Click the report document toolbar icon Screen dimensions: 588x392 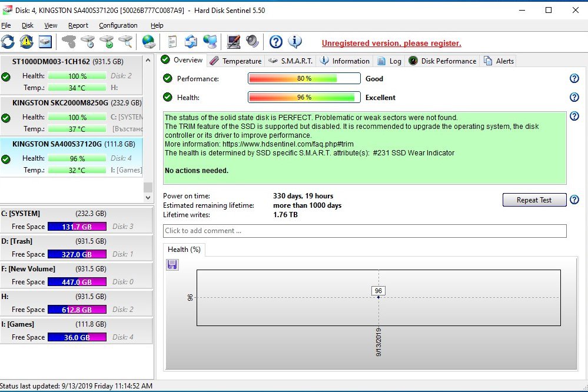point(172,42)
